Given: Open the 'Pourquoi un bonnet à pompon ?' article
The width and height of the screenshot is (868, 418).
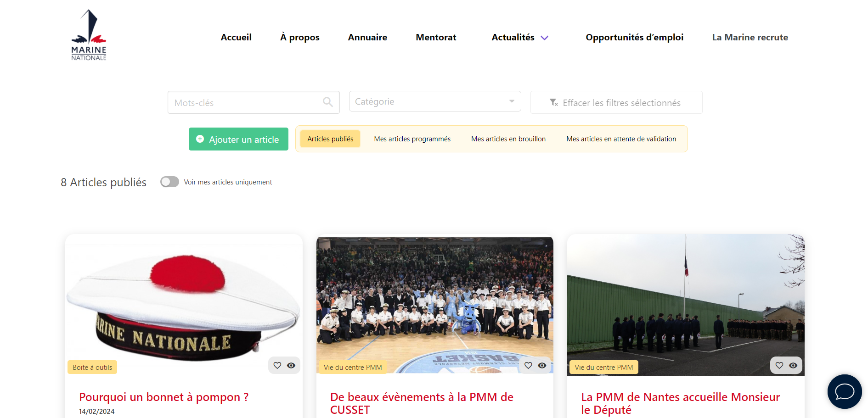Looking at the screenshot, I should tap(164, 397).
